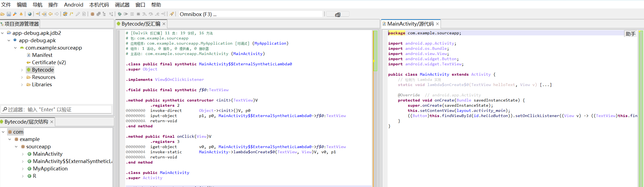Click the jump-to-address arrow icon
Viewport: 644px width, 187px height.
[x=38, y=14]
